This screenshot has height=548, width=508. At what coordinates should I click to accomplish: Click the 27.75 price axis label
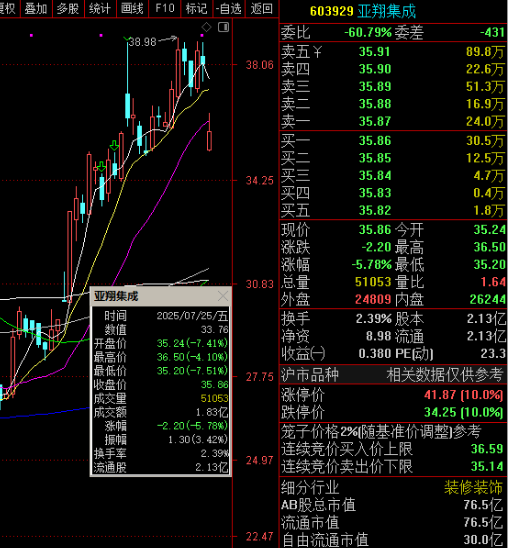coord(260,377)
